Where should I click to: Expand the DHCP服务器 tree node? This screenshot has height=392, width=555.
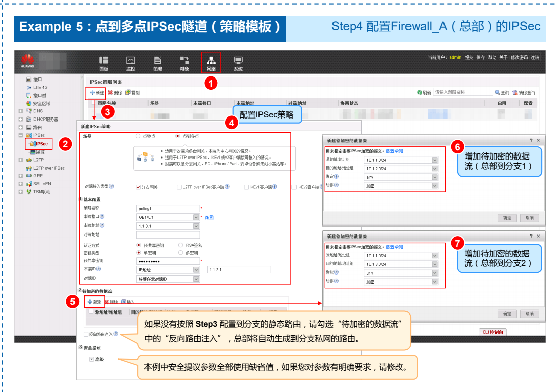coord(21,119)
